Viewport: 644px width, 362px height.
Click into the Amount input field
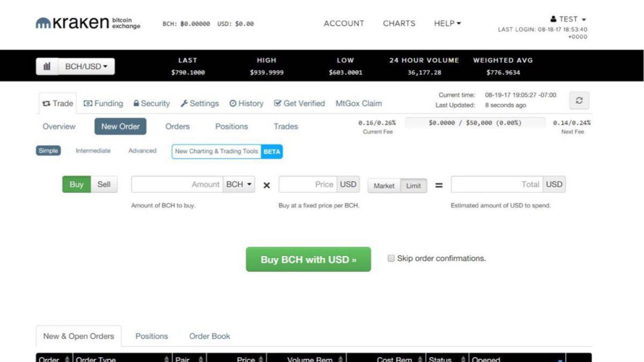coord(177,184)
